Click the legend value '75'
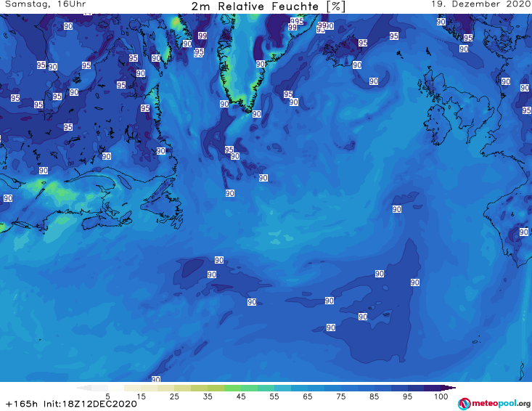The width and height of the screenshot is (532, 411). click(340, 396)
